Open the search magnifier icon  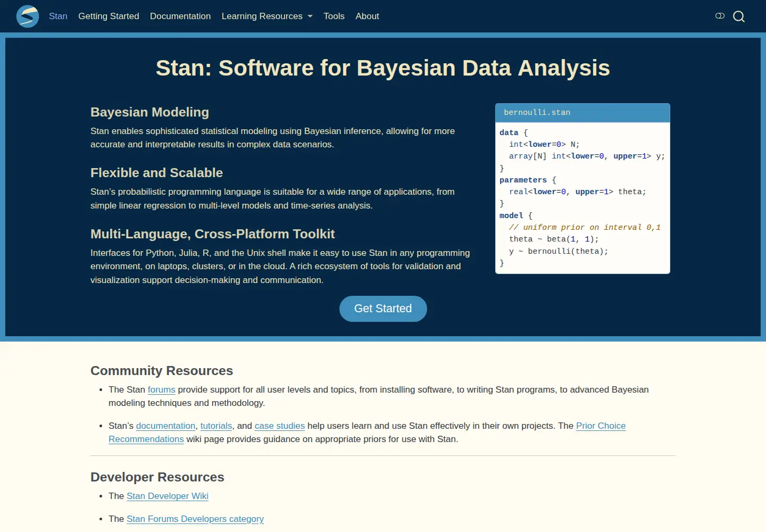coord(739,16)
